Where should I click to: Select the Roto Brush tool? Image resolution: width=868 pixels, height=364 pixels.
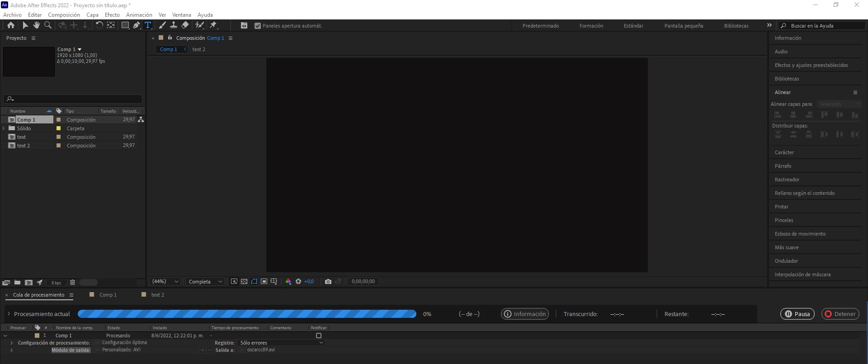(x=199, y=25)
